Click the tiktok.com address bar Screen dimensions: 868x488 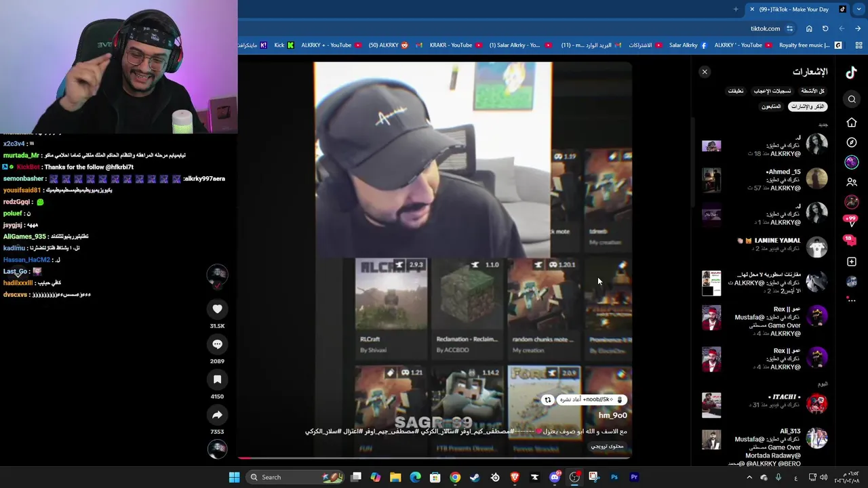pyautogui.click(x=515, y=28)
